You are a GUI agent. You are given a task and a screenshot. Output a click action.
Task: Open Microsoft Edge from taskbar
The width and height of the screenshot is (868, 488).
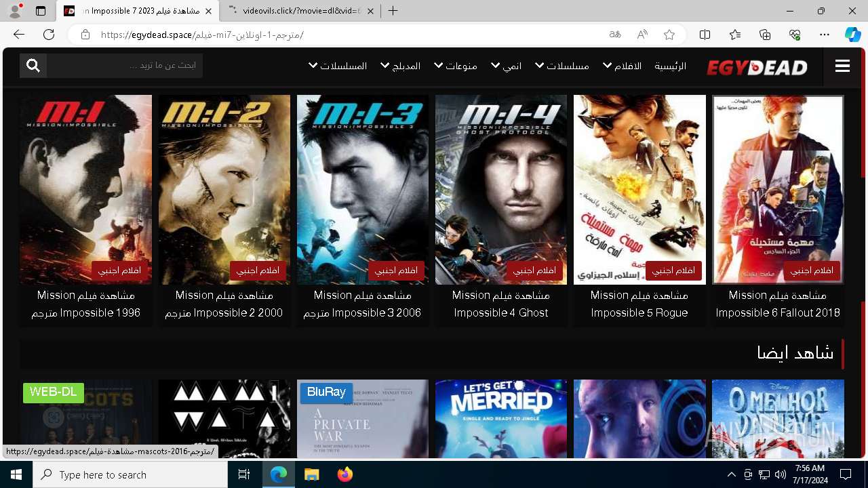click(x=279, y=474)
